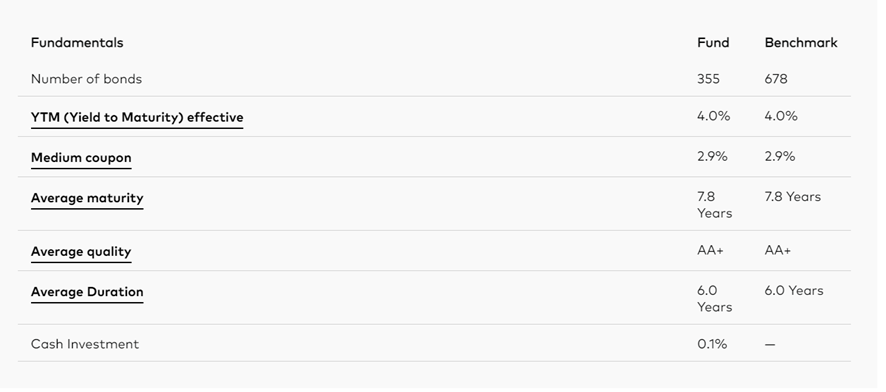Viewport: 886px width, 392px height.
Task: Click the Fundamentals table heading
Action: pos(77,43)
